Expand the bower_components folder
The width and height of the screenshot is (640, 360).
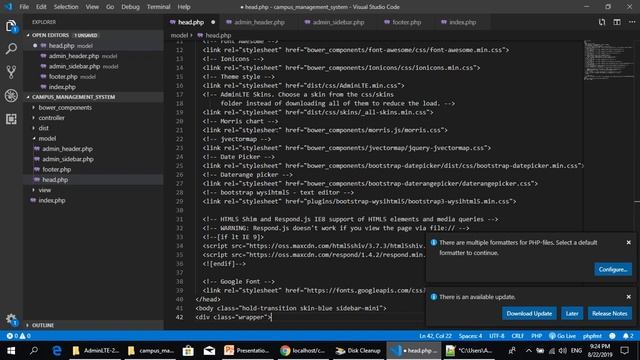[x=65, y=107]
